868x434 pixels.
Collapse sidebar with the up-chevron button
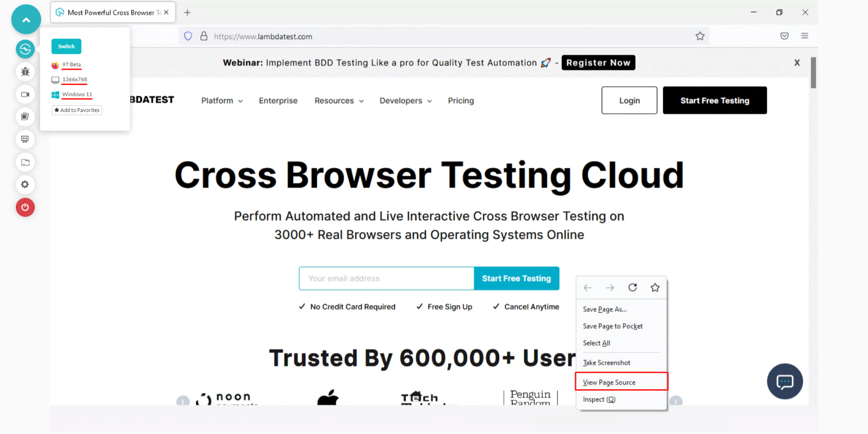click(x=26, y=19)
